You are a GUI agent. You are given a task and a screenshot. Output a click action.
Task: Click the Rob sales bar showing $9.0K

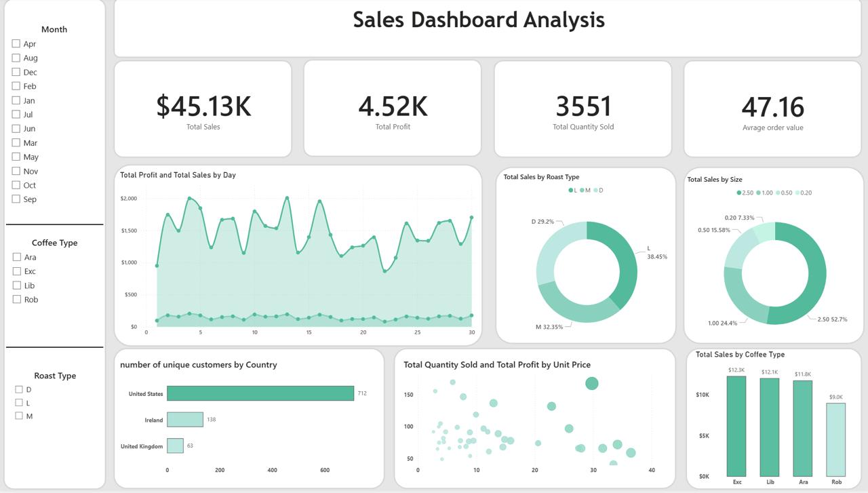point(835,439)
